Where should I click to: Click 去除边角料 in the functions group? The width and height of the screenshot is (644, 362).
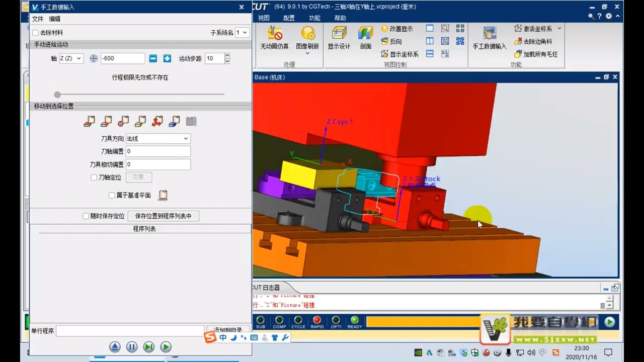pos(533,41)
